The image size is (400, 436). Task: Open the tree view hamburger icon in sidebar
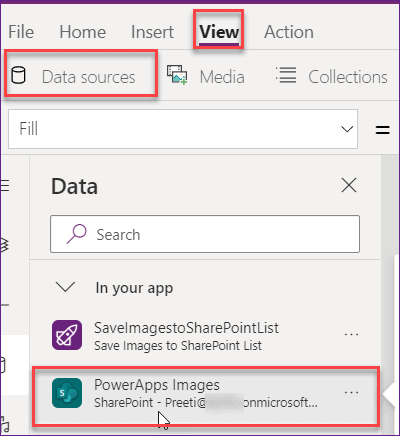[5, 185]
